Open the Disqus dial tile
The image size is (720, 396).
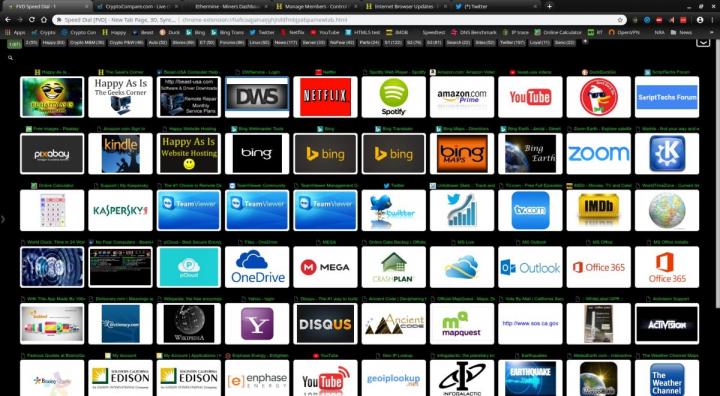tap(325, 324)
